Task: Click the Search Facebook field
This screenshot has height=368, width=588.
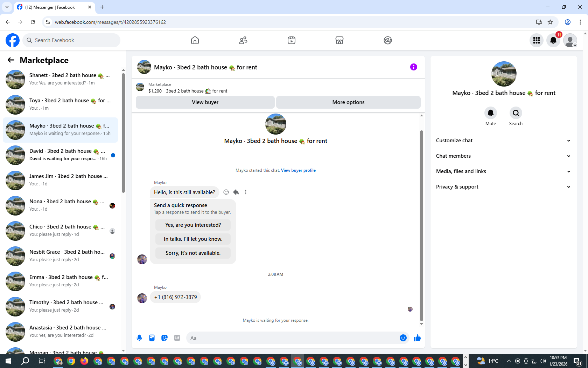Action: [x=71, y=40]
